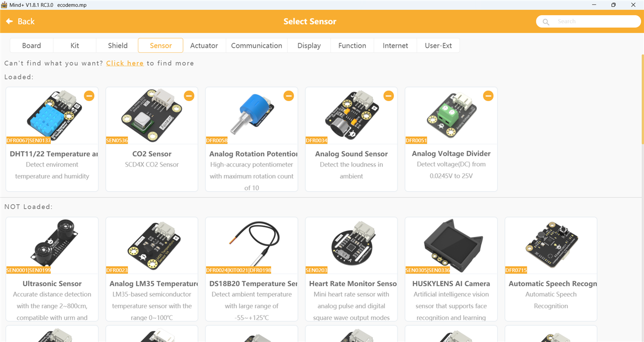Viewport: 644px width, 342px height.
Task: Click the "HUSKYLENS AI Camera" title
Action: point(451,284)
